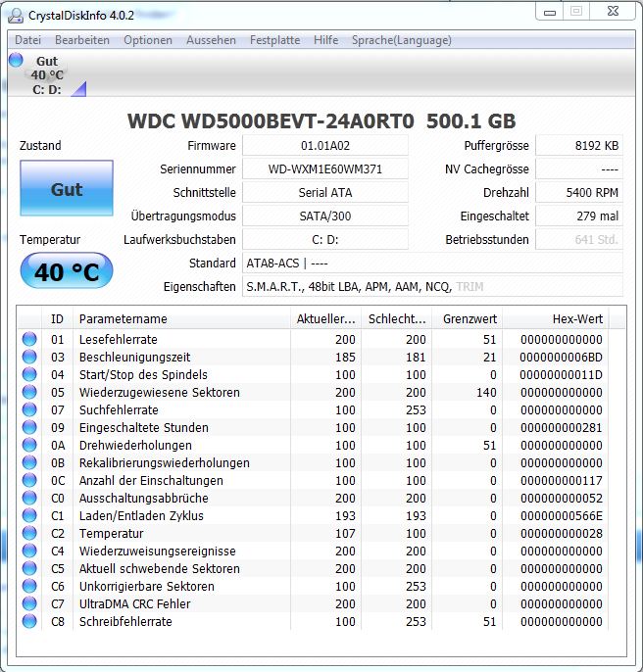Select the Eingeschaltete Stunden hex value 000000000281
The height and width of the screenshot is (672, 643).
pyautogui.click(x=561, y=428)
